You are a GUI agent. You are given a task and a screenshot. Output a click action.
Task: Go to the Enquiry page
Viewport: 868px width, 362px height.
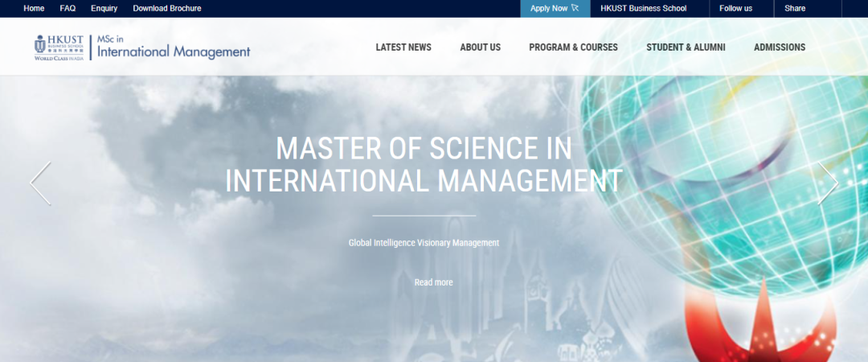pos(104,8)
